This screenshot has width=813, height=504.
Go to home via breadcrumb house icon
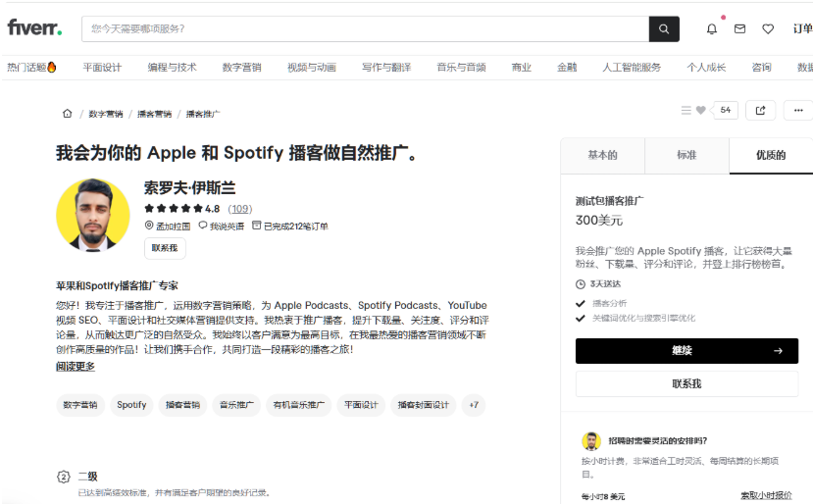[x=68, y=113]
